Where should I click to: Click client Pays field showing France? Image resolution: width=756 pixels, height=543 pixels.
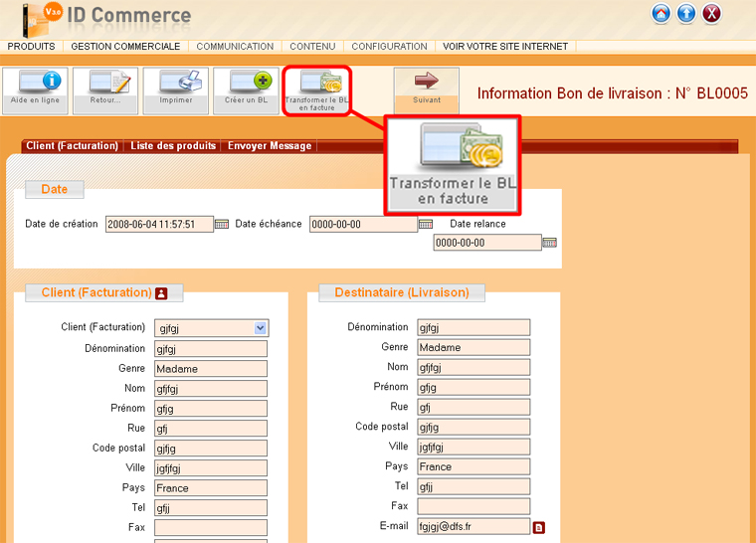coord(211,487)
